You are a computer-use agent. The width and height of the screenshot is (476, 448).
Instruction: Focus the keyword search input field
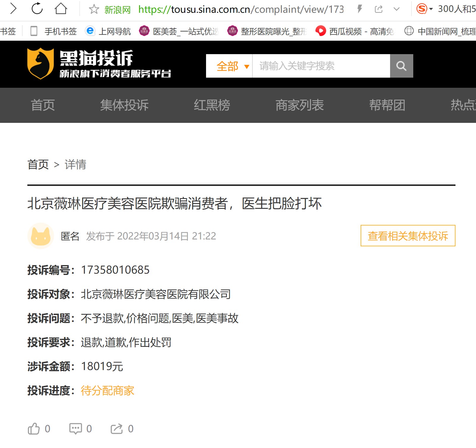tap(321, 66)
